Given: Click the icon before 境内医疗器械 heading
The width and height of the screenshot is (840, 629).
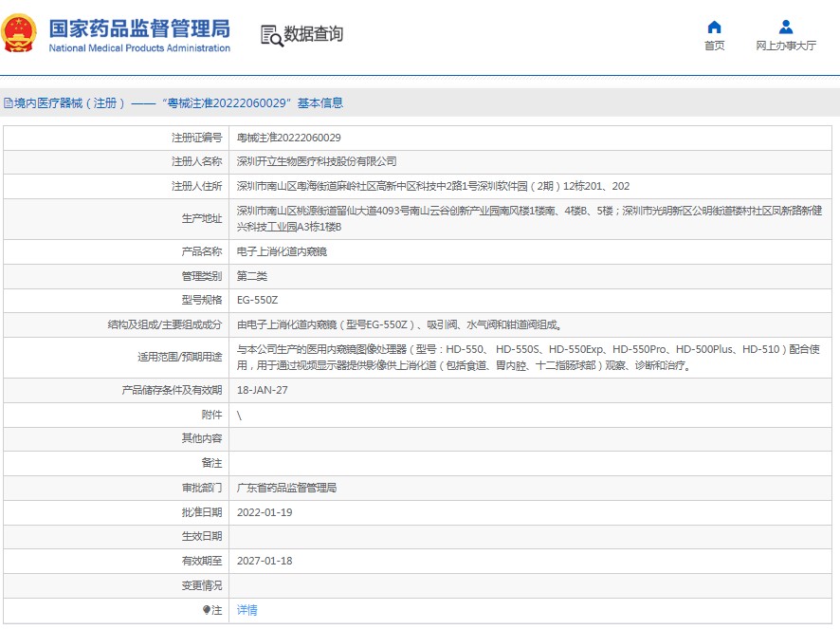Looking at the screenshot, I should point(8,103).
